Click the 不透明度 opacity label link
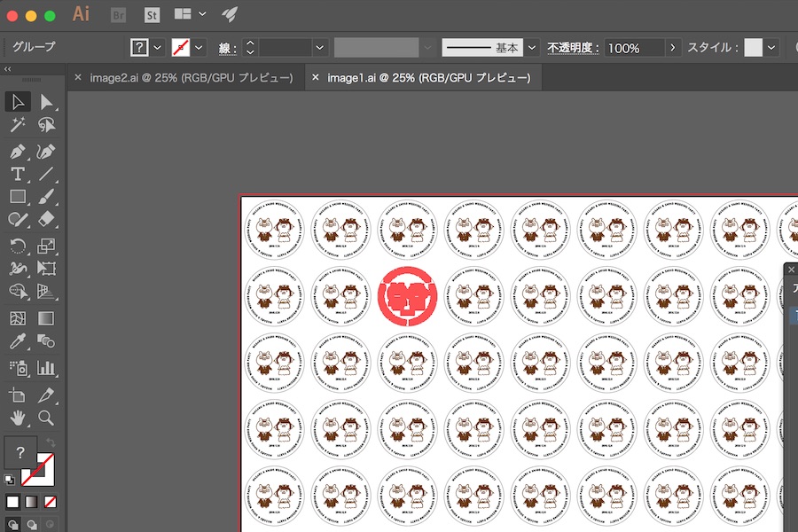The height and width of the screenshot is (532, 798). [x=573, y=47]
